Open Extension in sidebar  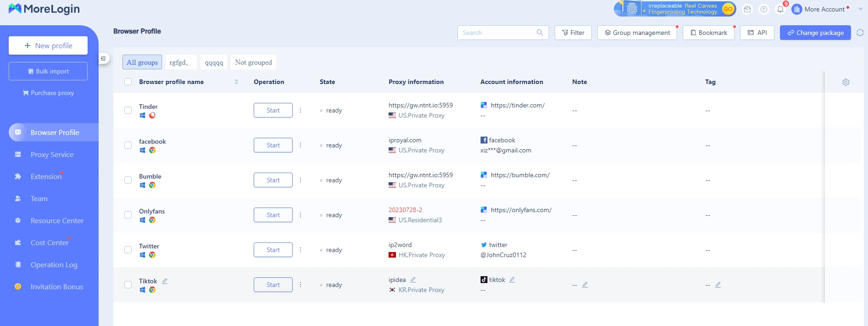[x=46, y=176]
